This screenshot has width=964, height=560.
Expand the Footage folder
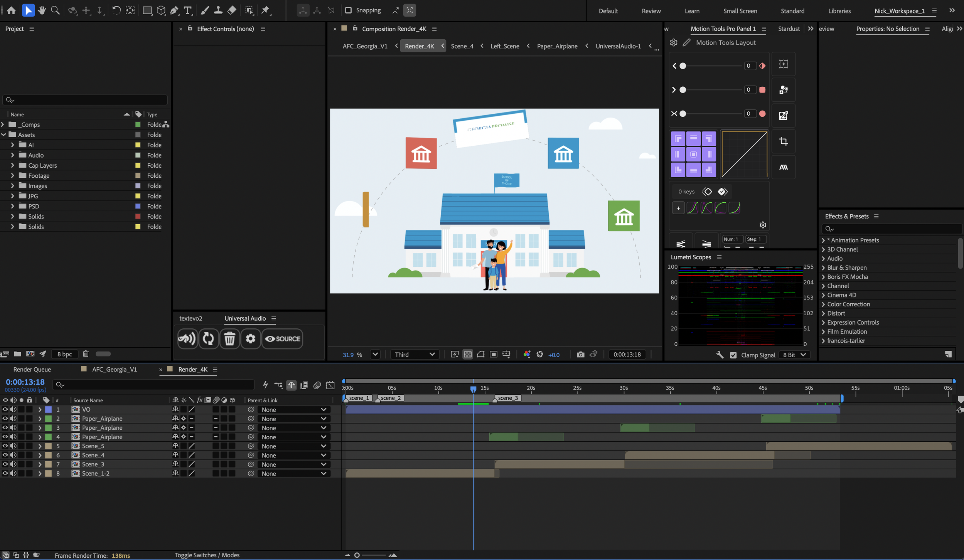coord(12,175)
